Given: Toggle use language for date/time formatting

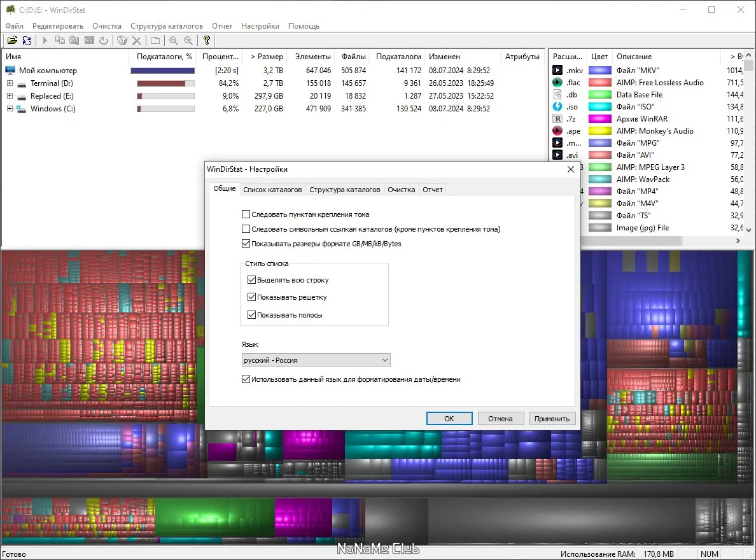Looking at the screenshot, I should tap(246, 379).
